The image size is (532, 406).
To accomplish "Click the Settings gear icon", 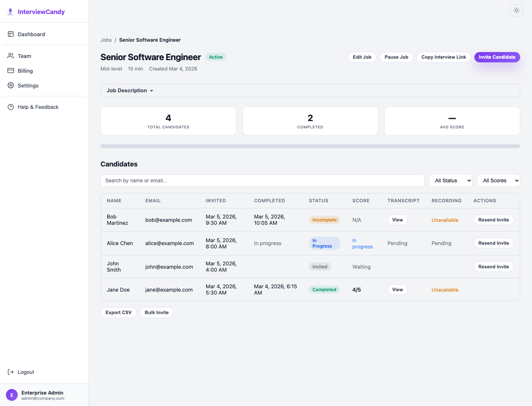I will 11,85.
